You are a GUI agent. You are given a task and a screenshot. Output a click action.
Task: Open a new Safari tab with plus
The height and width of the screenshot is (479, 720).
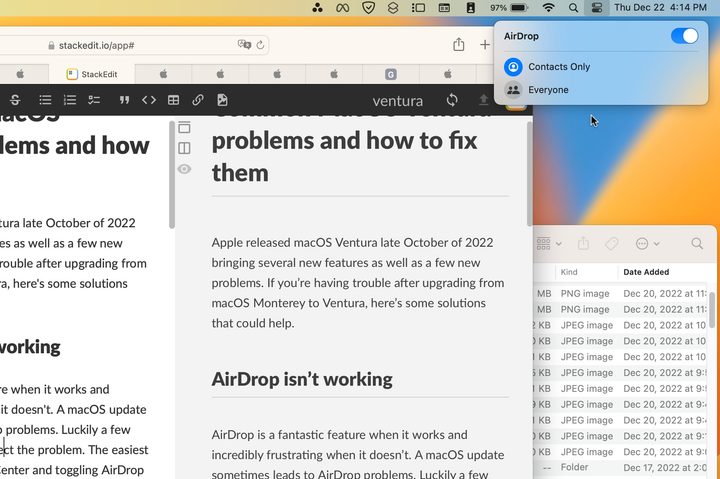(485, 45)
